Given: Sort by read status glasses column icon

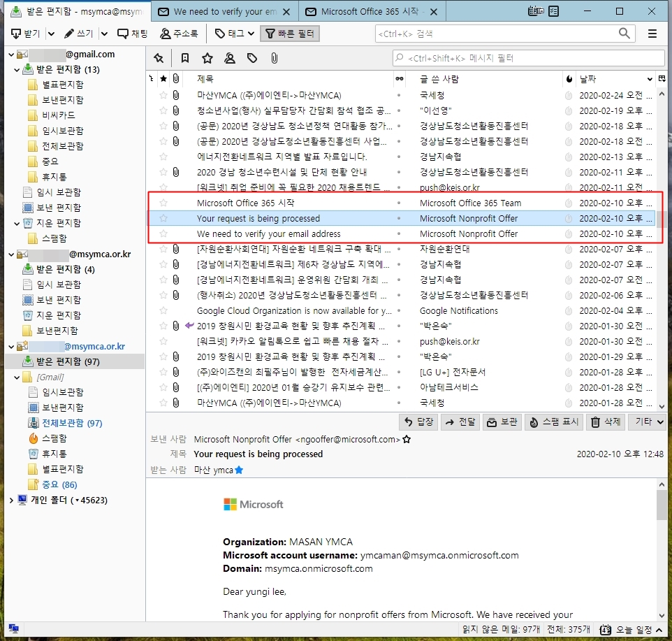Looking at the screenshot, I should coord(400,78).
